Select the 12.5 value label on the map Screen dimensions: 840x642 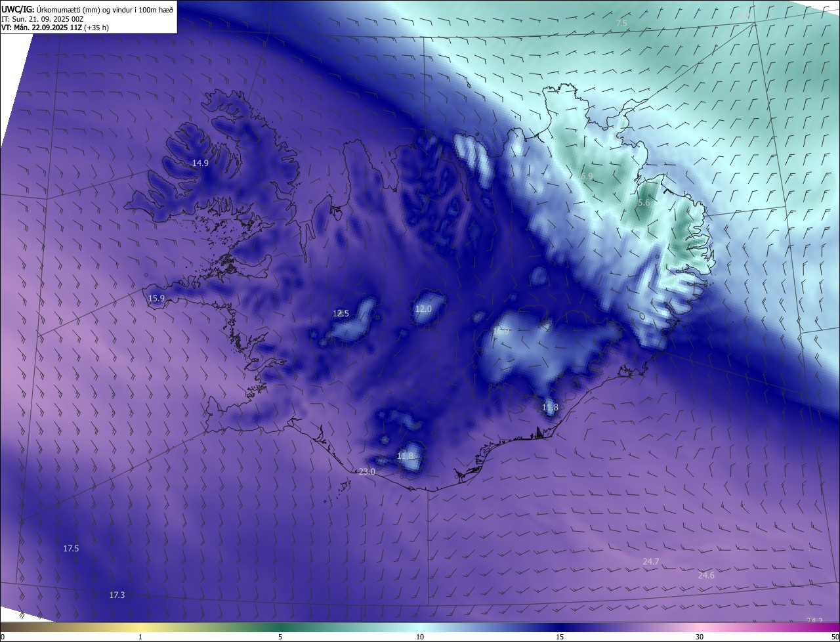click(x=341, y=313)
